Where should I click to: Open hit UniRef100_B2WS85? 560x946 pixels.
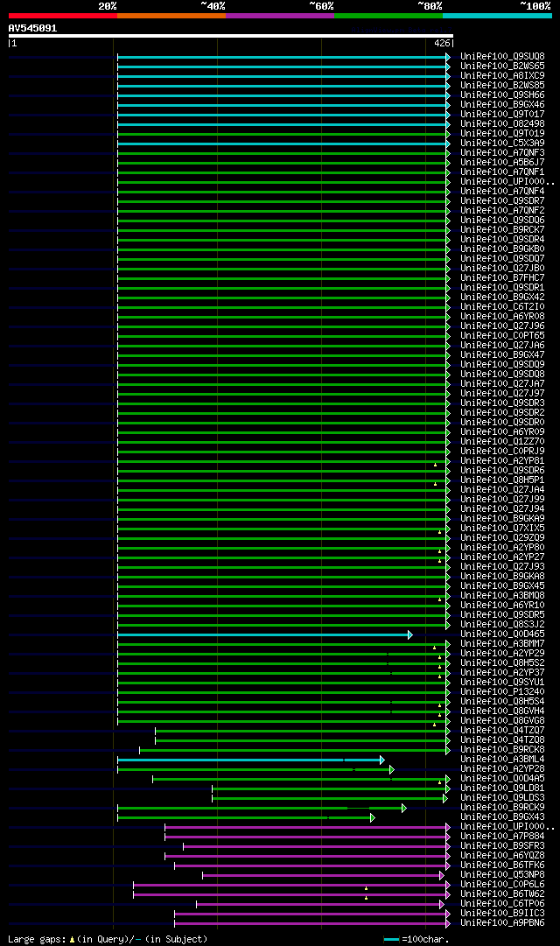coord(502,86)
